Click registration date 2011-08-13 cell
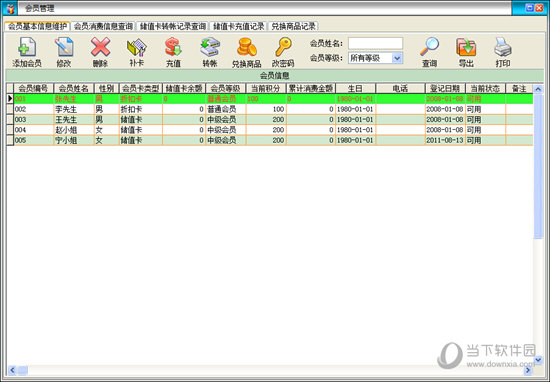This screenshot has width=550, height=382. [445, 140]
